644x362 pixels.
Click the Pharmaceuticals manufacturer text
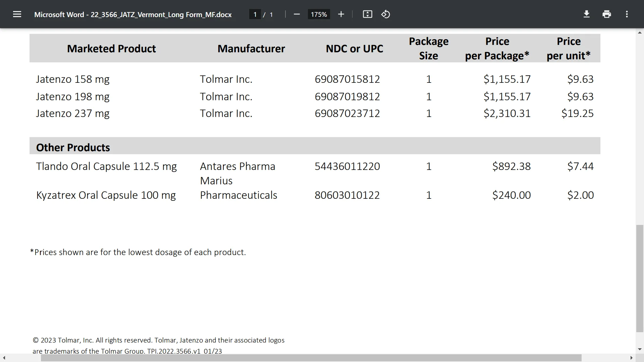coord(238,195)
